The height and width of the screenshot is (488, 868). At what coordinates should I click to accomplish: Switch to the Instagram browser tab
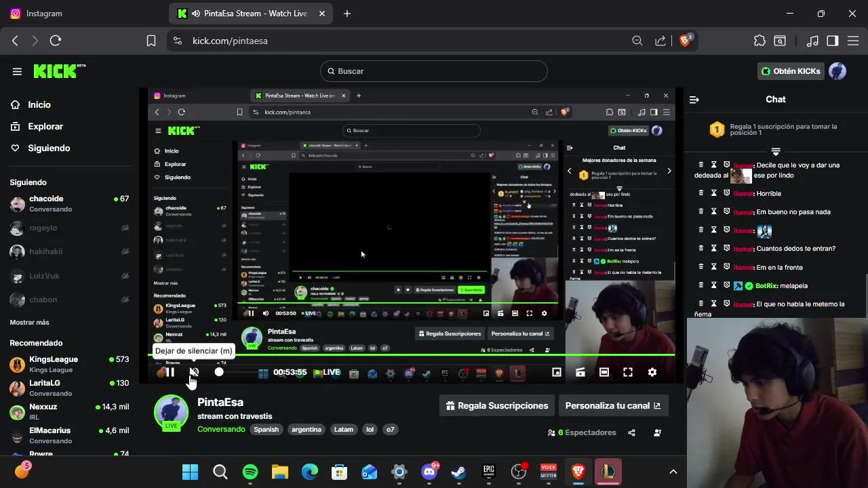pyautogui.click(x=85, y=14)
